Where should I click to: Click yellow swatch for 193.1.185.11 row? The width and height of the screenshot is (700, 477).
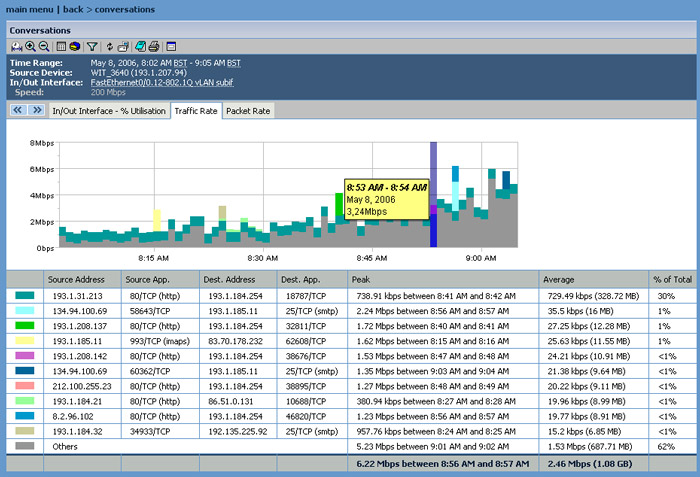pos(25,340)
